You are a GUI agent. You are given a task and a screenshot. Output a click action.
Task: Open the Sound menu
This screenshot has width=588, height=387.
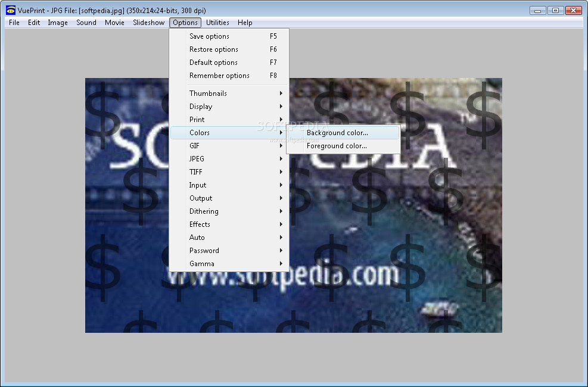tap(86, 23)
